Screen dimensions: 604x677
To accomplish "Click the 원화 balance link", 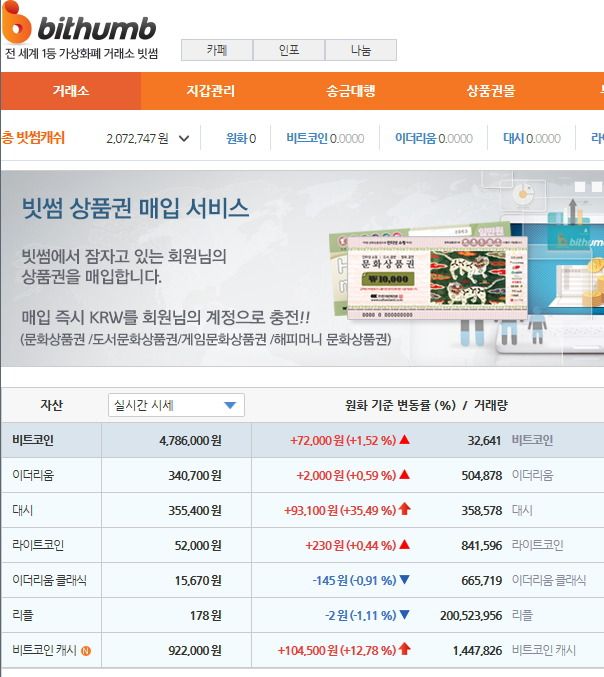I will (241, 138).
